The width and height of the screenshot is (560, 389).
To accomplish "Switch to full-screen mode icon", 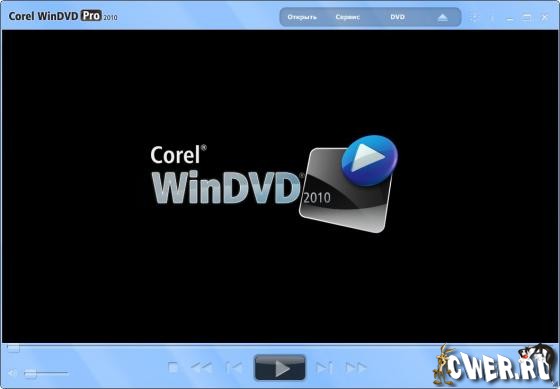I will (474, 18).
